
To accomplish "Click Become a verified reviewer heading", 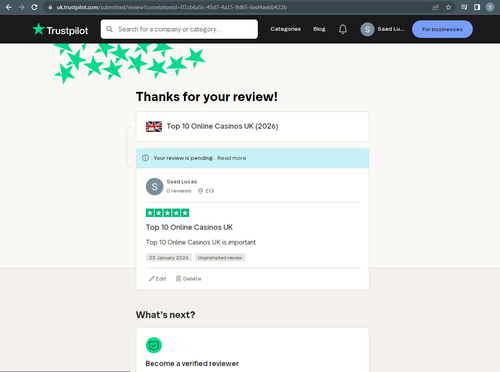I will pyautogui.click(x=192, y=363).
